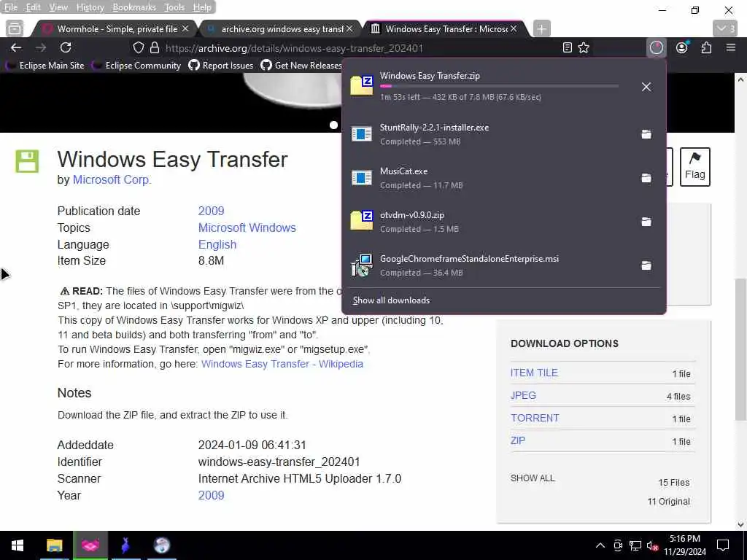The height and width of the screenshot is (560, 747).
Task: Open the Tools menu
Action: point(174,7)
